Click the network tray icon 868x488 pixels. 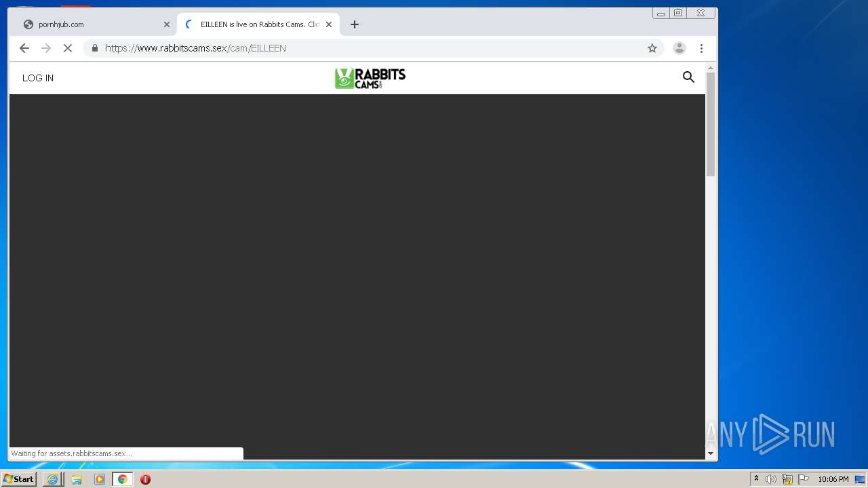click(x=787, y=479)
